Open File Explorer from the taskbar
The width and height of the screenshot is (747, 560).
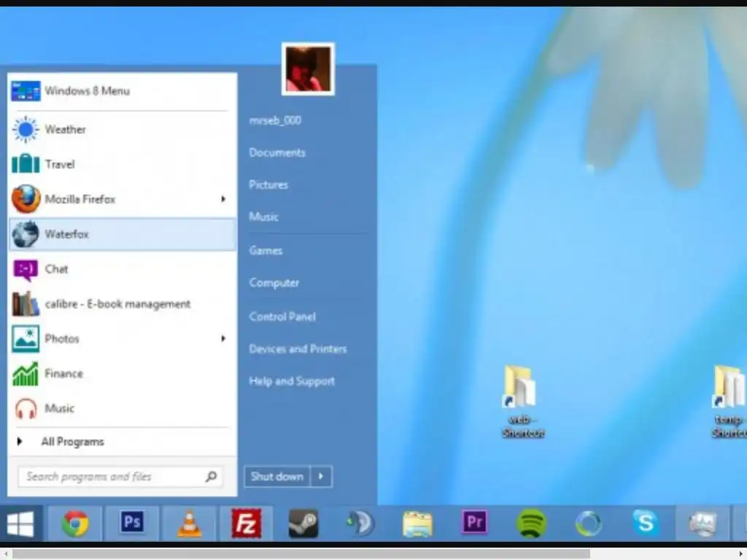[417, 524]
